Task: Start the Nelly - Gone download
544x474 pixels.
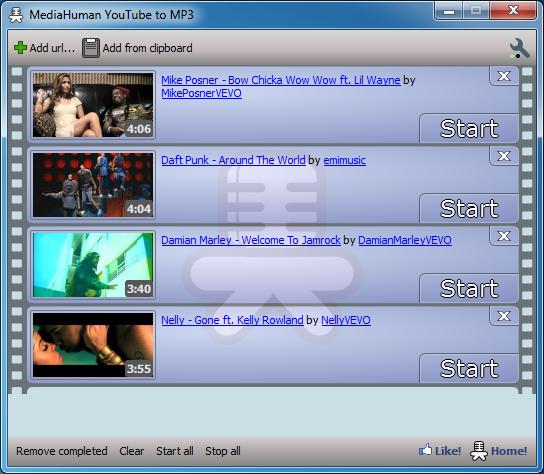Action: 469,369
